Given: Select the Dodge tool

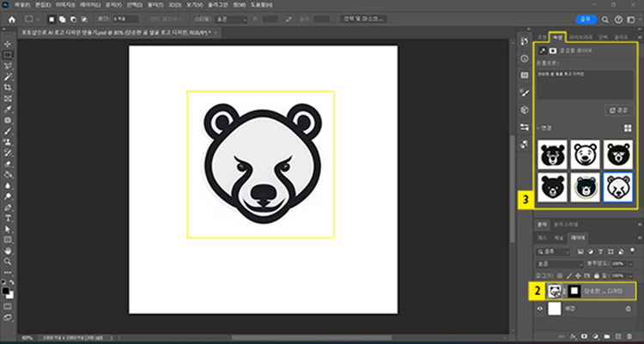Looking at the screenshot, I should point(8,196).
